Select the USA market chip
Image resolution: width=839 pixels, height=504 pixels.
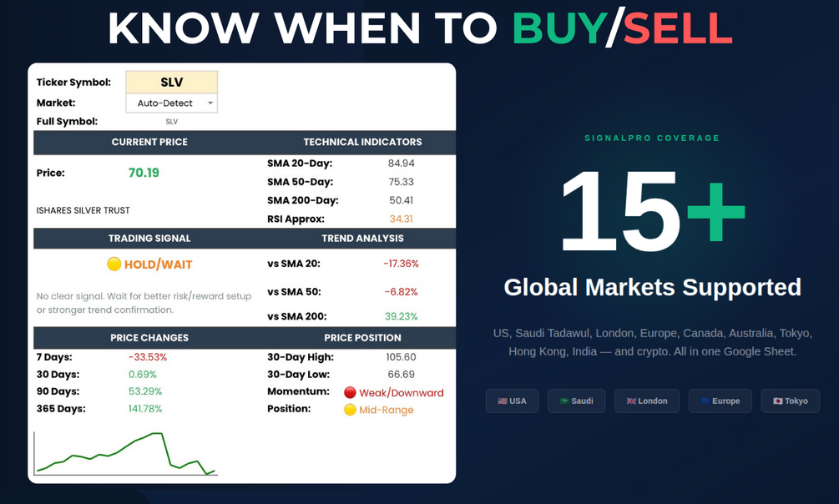tap(512, 401)
